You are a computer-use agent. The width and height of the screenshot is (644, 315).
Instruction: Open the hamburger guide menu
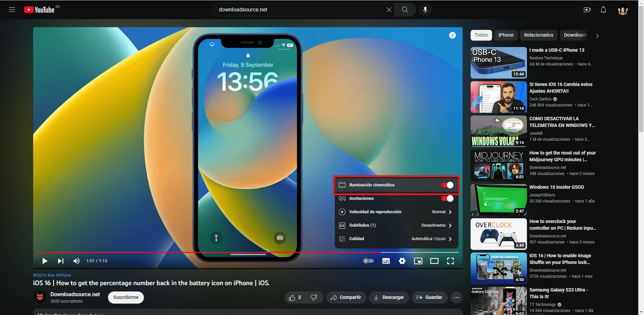click(x=12, y=10)
